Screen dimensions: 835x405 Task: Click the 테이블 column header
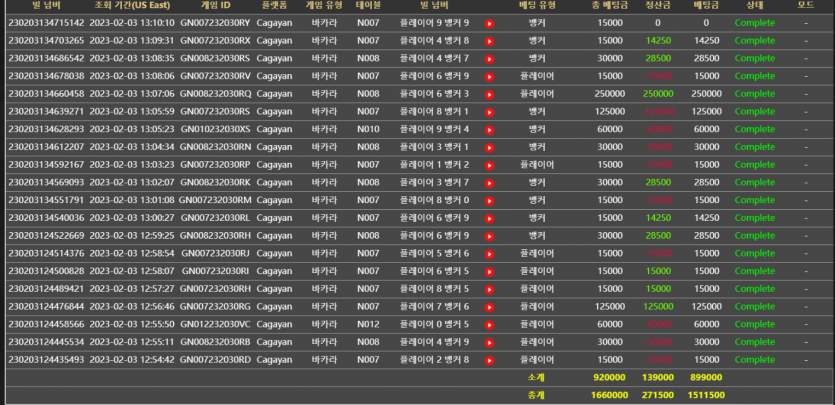pyautogui.click(x=368, y=5)
